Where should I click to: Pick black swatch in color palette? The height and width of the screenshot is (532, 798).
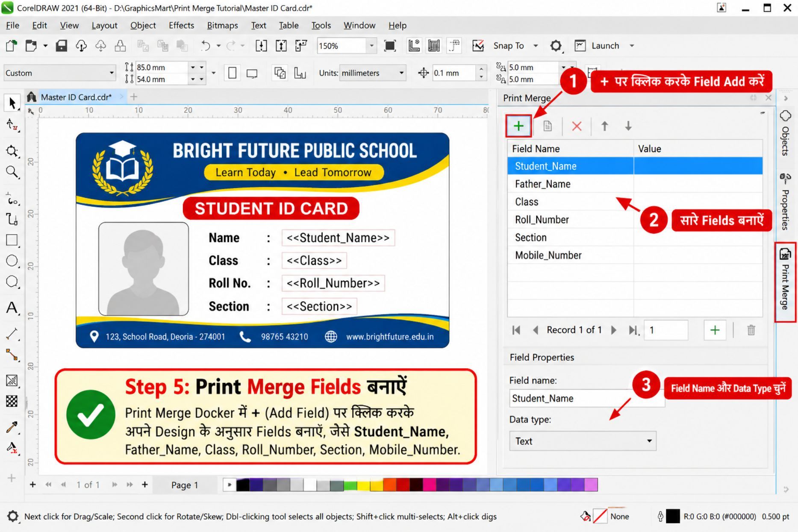point(243,485)
